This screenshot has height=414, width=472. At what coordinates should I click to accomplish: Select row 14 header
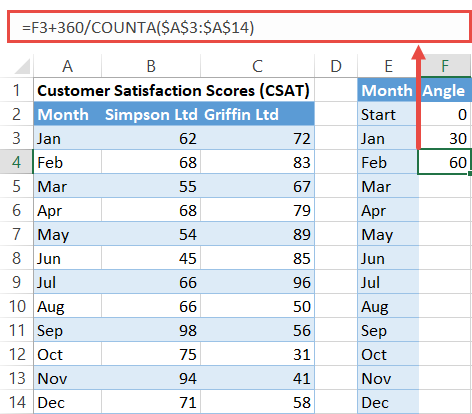click(16, 402)
